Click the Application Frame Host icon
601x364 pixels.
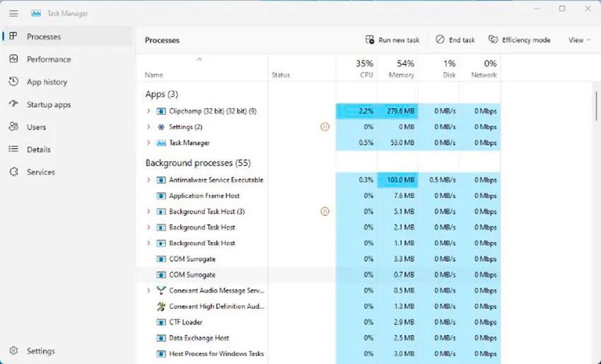pyautogui.click(x=161, y=196)
